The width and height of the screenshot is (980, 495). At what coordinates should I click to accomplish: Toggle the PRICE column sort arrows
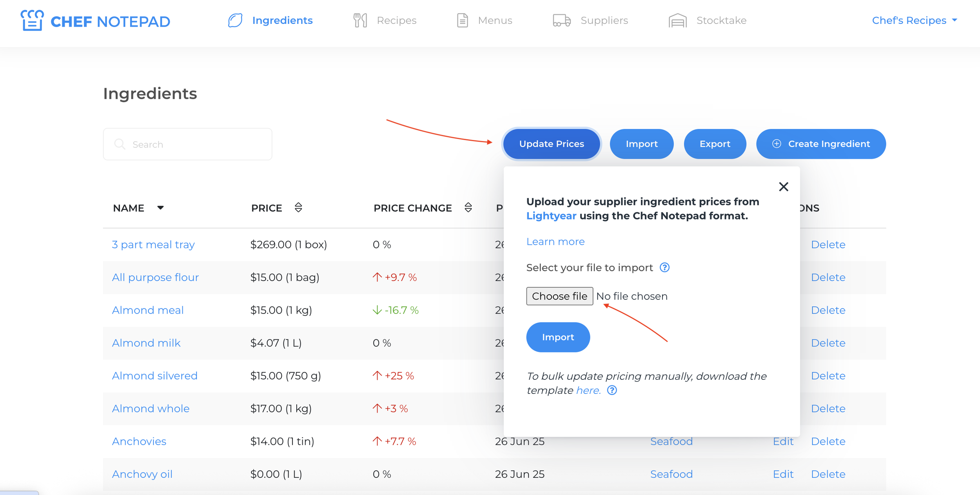point(298,208)
